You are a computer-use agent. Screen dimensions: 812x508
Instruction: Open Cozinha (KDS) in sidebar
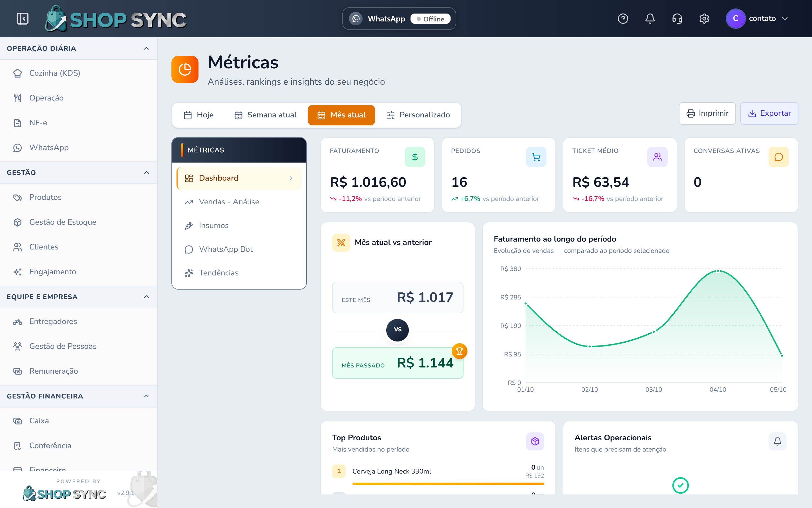point(78,73)
